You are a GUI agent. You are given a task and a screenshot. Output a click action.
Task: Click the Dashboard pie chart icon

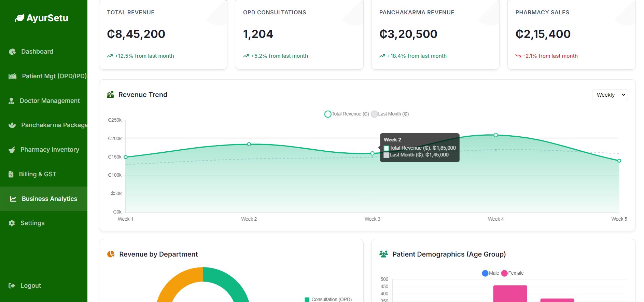click(x=12, y=52)
